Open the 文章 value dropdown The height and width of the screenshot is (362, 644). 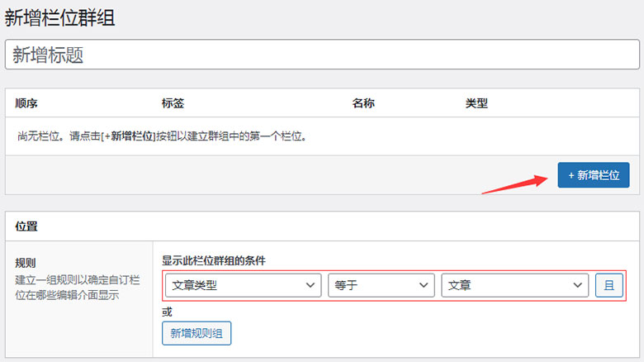tap(514, 285)
